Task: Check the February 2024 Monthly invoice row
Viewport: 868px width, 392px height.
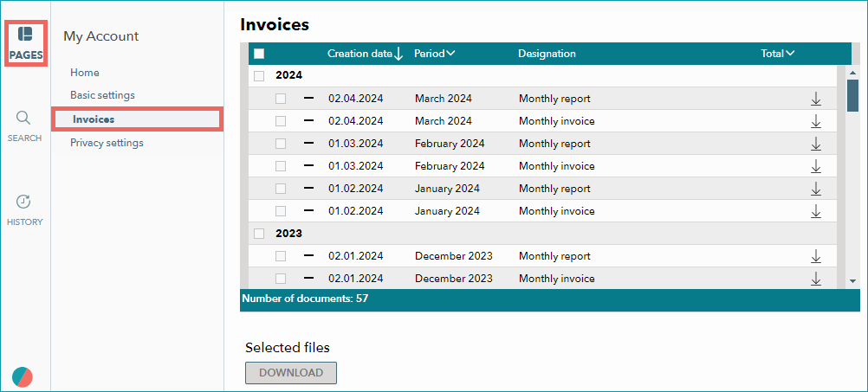Action: point(281,166)
